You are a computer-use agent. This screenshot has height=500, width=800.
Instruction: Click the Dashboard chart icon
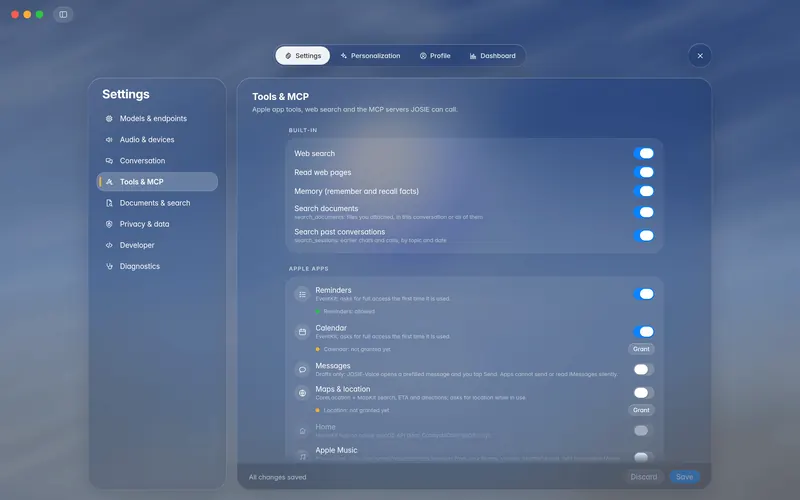[473, 56]
